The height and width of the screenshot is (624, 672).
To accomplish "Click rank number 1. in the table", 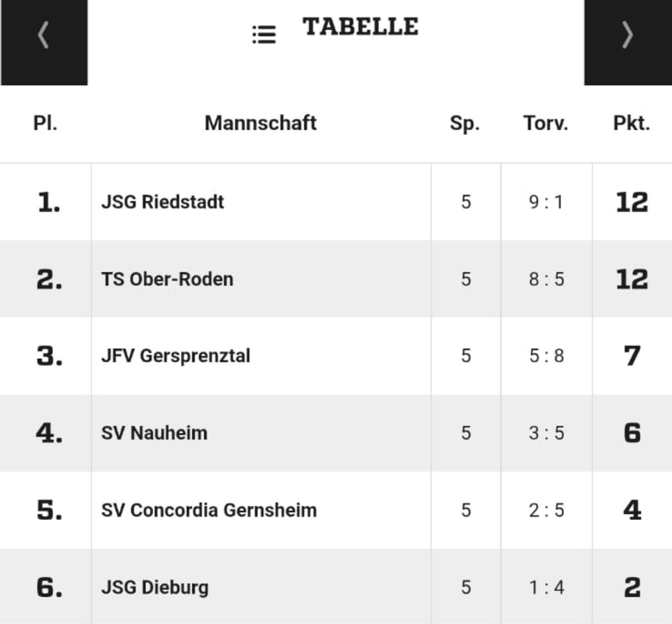I will click(x=49, y=202).
